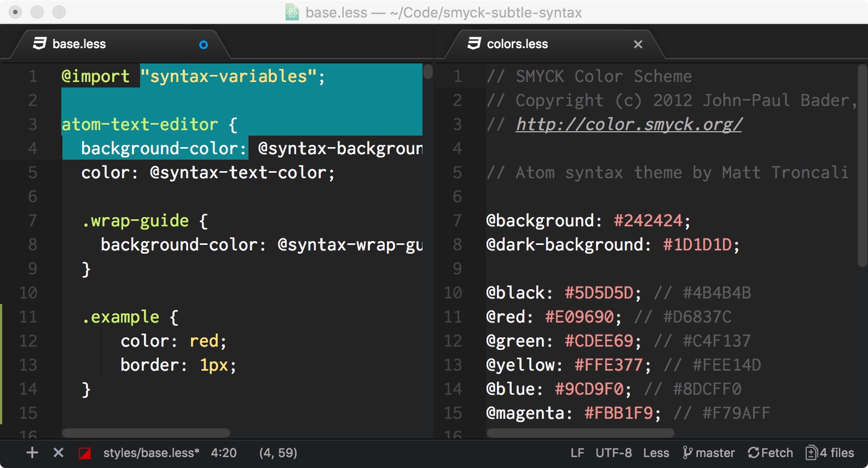Viewport: 868px width, 468px height.
Task: Click the #E09690 color value
Action: click(x=580, y=317)
